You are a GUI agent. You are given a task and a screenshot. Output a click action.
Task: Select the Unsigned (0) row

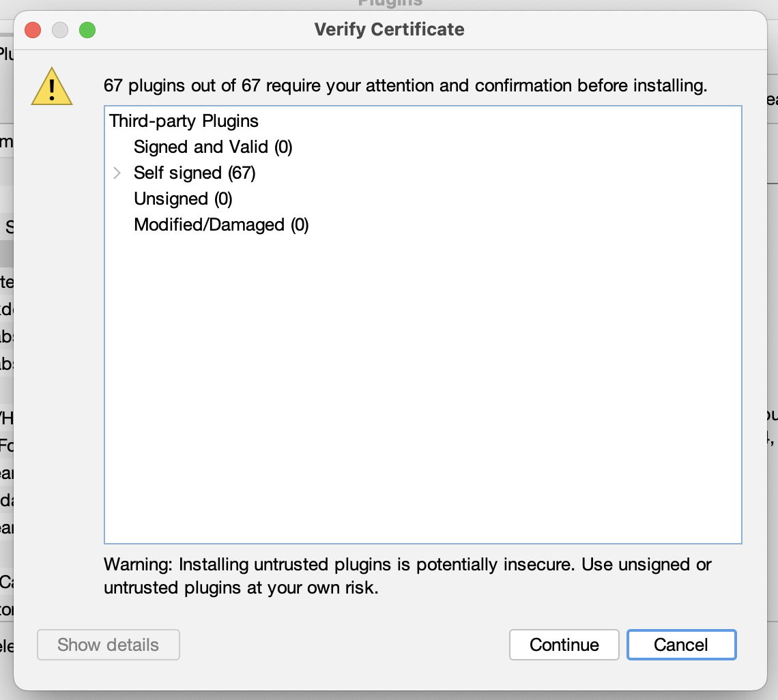(183, 199)
